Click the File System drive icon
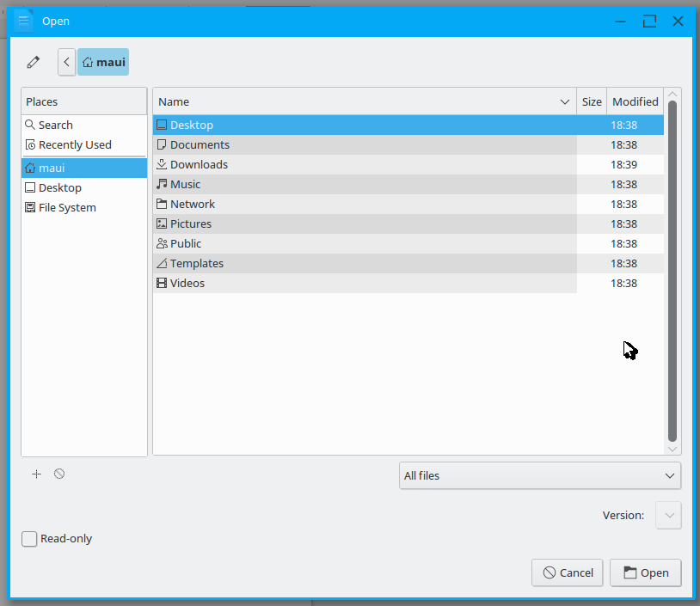This screenshot has height=606, width=700. (30, 207)
